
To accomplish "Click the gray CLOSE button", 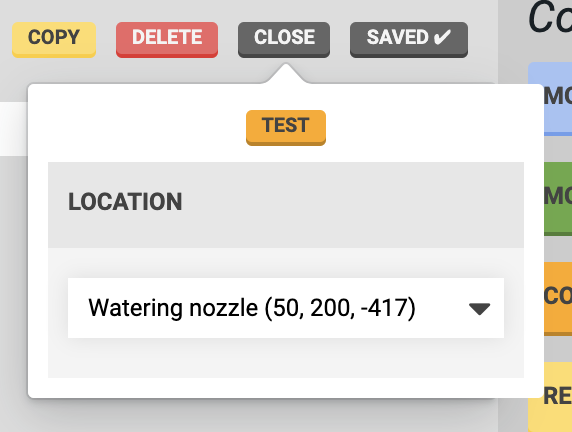I will pos(284,39).
